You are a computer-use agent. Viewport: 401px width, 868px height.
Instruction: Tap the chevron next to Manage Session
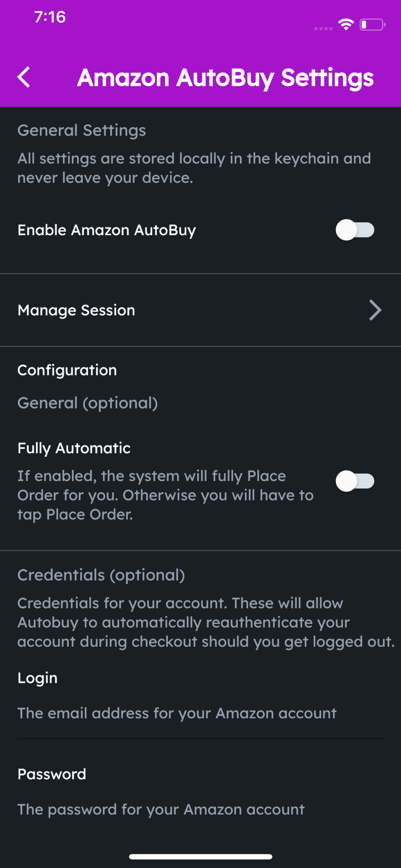375,310
